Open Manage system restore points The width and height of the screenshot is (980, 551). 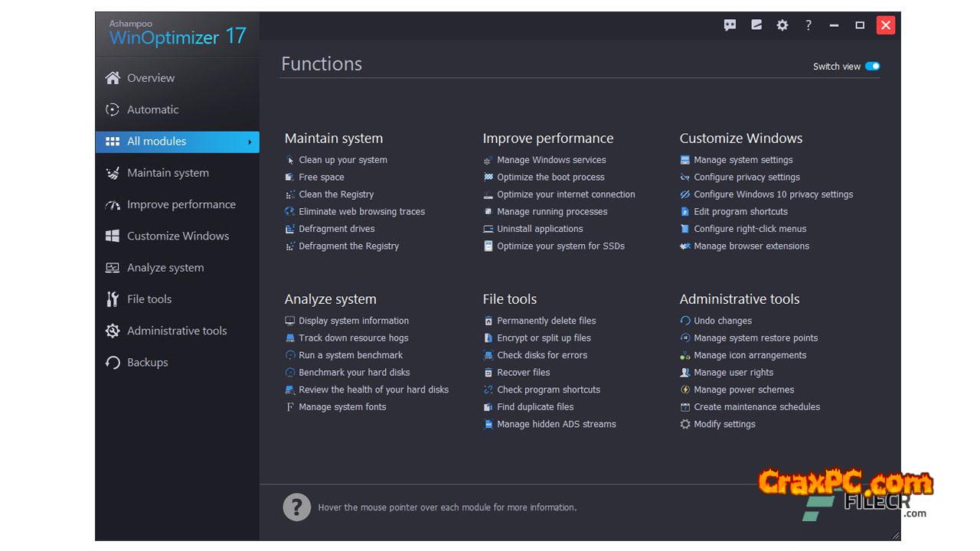tap(756, 338)
